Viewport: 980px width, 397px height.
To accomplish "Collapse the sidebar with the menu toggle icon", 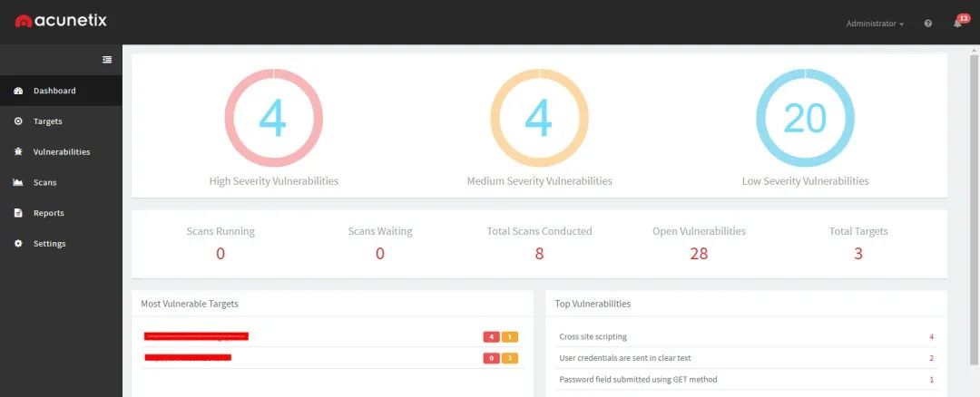I will click(107, 60).
